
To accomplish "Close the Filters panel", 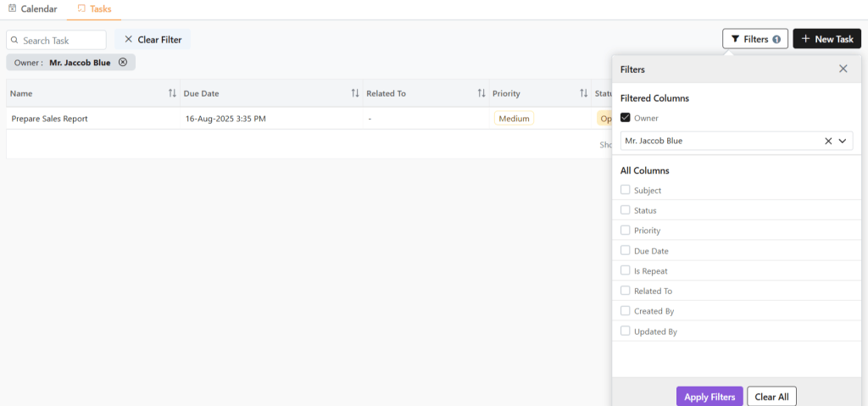I will tap(843, 69).
